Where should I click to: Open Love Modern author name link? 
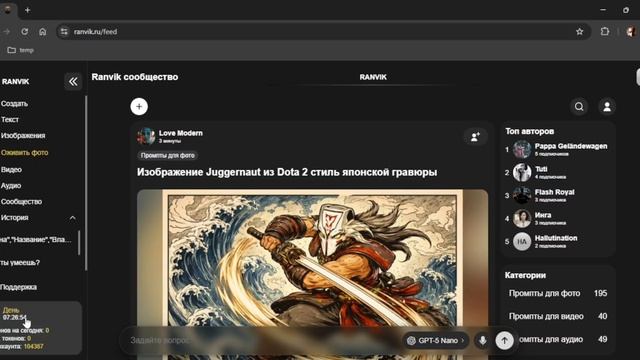click(180, 133)
